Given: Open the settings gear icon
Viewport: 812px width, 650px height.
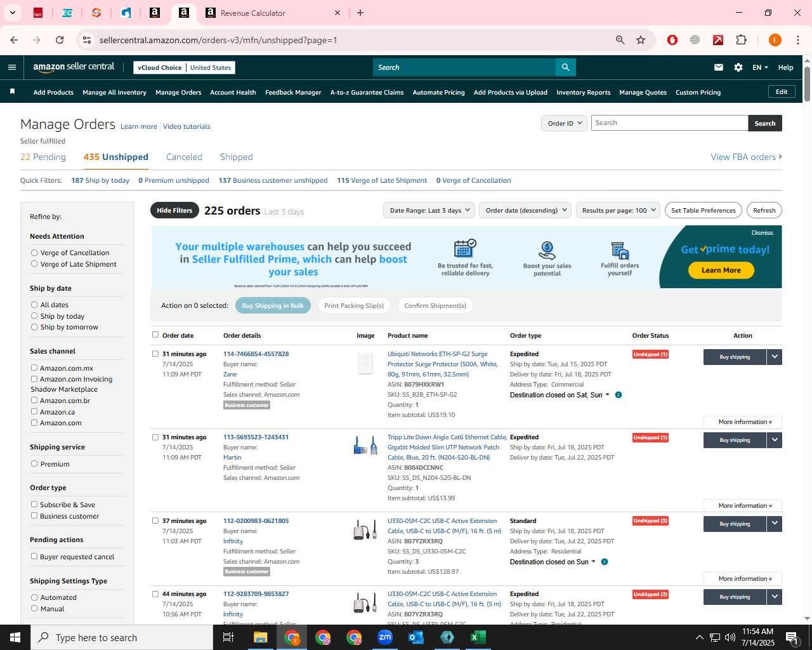Looking at the screenshot, I should tap(738, 67).
